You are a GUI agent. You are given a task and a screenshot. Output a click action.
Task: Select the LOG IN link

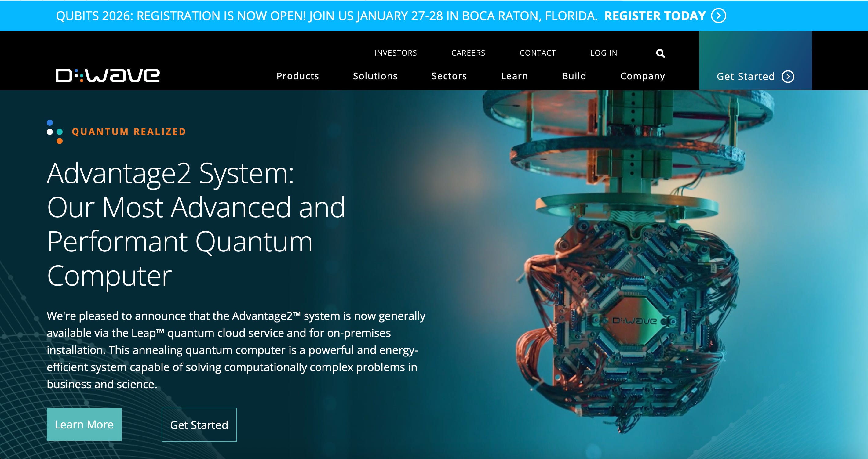[x=604, y=53]
